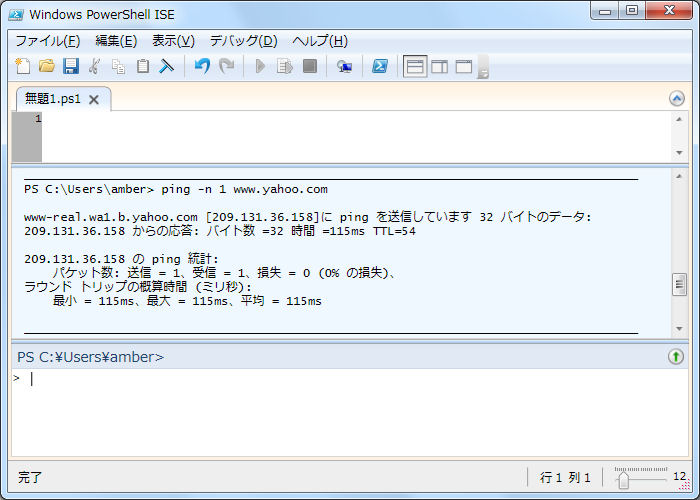Screen dimensions: 700x500
Task: Open a new remote PowerShell tab icon
Action: 344,67
